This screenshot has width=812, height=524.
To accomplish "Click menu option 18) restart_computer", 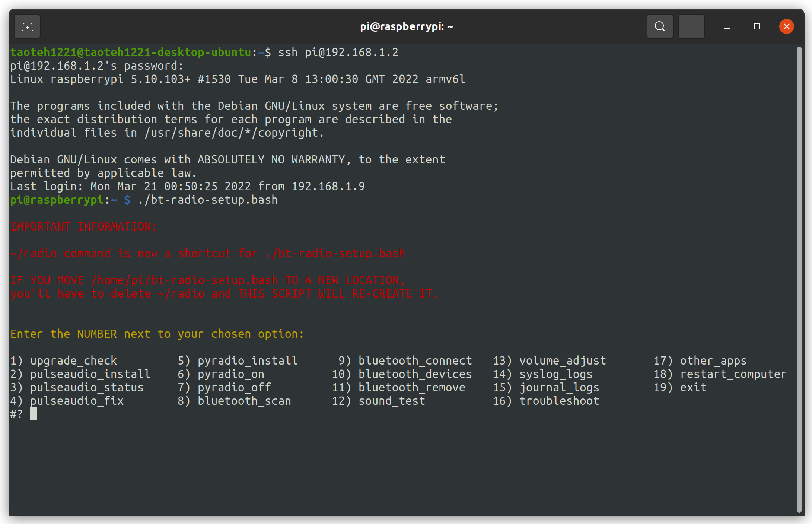I will (720, 374).
